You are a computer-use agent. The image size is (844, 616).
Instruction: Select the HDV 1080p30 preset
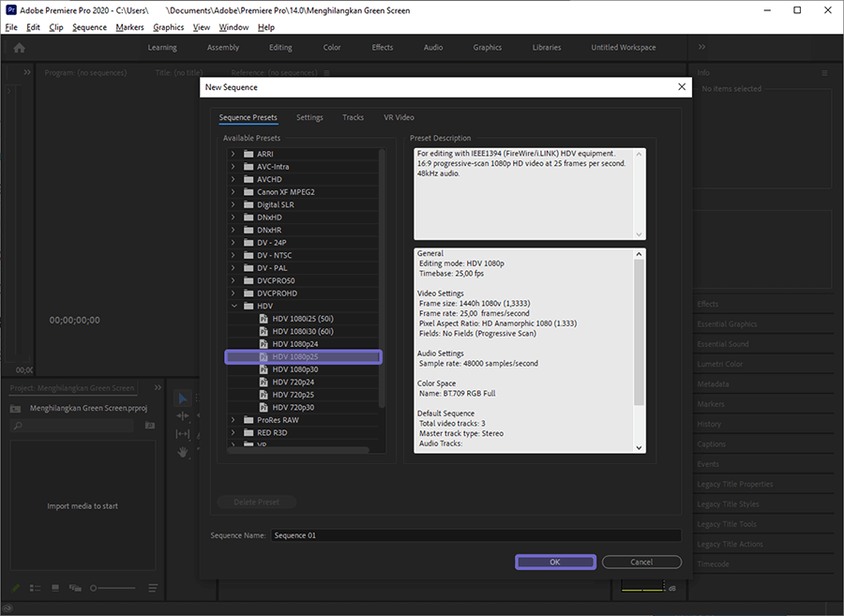[303, 369]
